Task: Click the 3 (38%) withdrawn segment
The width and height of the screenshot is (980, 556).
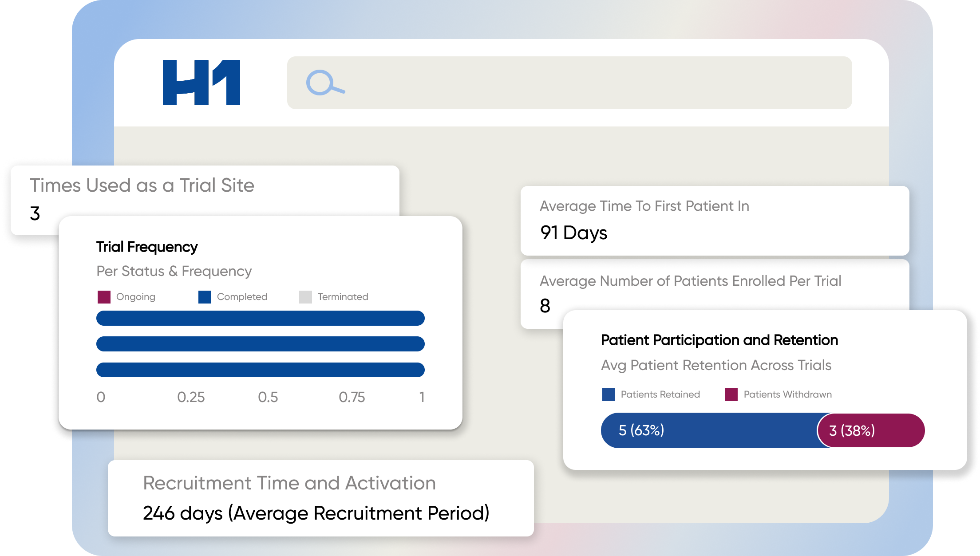Action: pos(852,430)
